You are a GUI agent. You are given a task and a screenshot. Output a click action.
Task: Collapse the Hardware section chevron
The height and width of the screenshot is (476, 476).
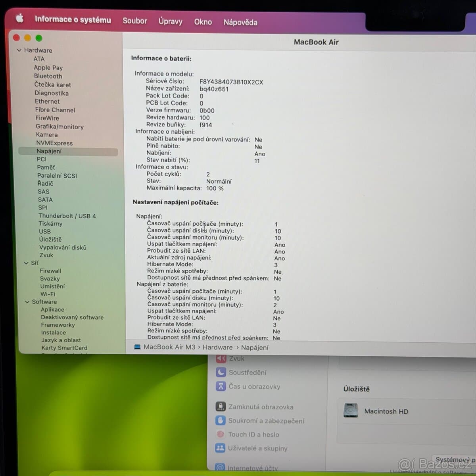coord(19,50)
